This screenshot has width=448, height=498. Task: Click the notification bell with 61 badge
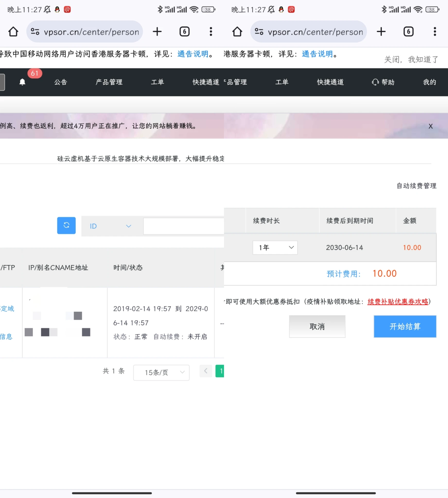[22, 82]
